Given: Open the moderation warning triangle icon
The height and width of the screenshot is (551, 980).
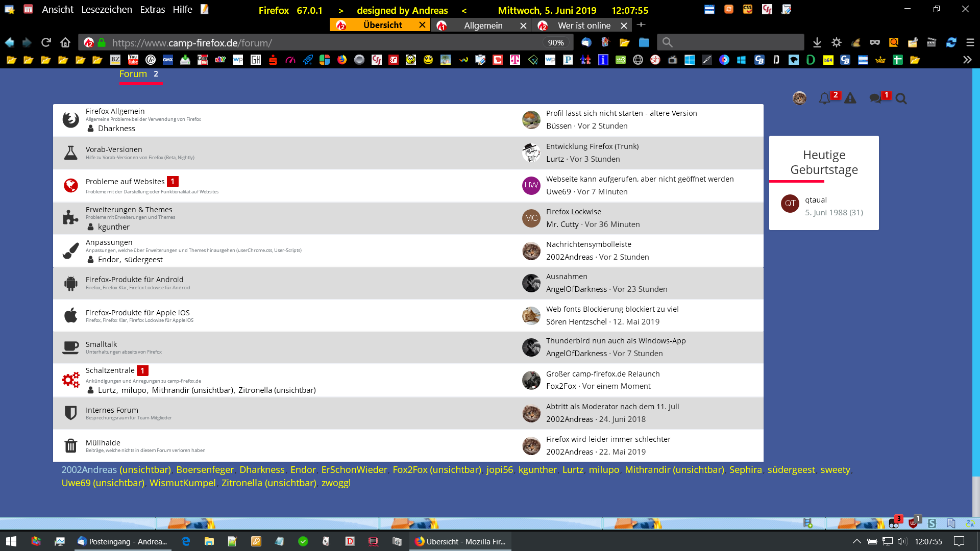Looking at the screenshot, I should 850,98.
